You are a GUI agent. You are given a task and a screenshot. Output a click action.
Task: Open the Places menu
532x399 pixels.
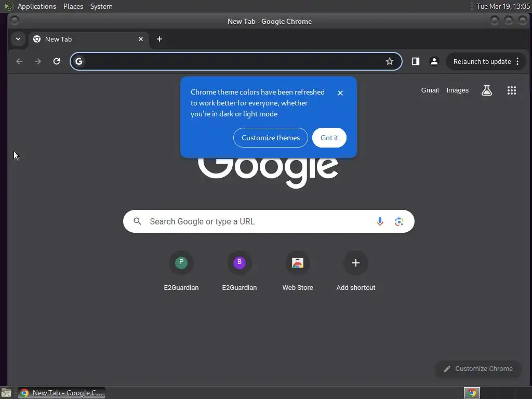click(x=73, y=6)
